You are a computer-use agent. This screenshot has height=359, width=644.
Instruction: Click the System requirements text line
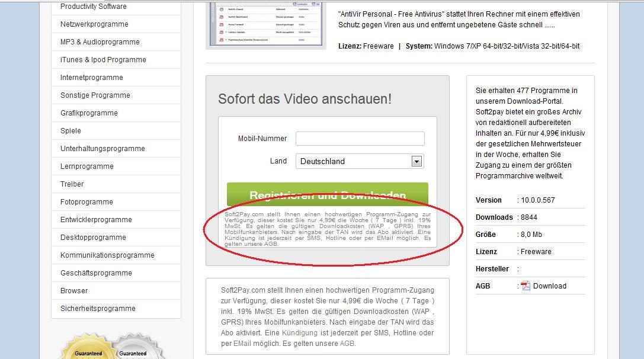click(x=492, y=46)
